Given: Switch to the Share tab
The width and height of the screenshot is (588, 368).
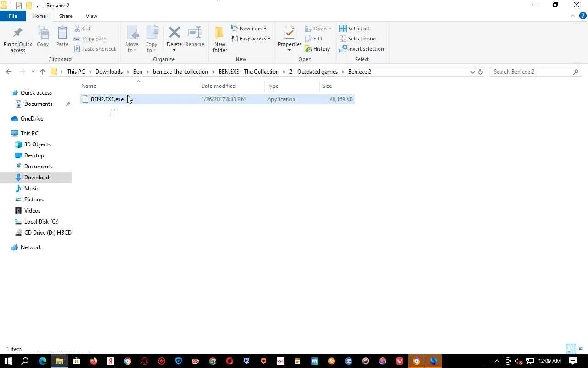Looking at the screenshot, I should 66,16.
